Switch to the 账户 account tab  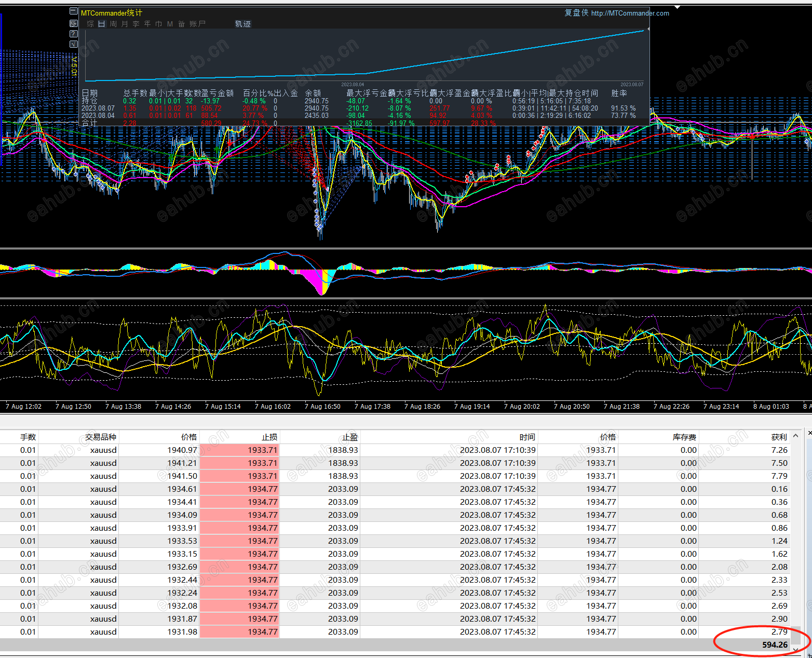click(197, 24)
